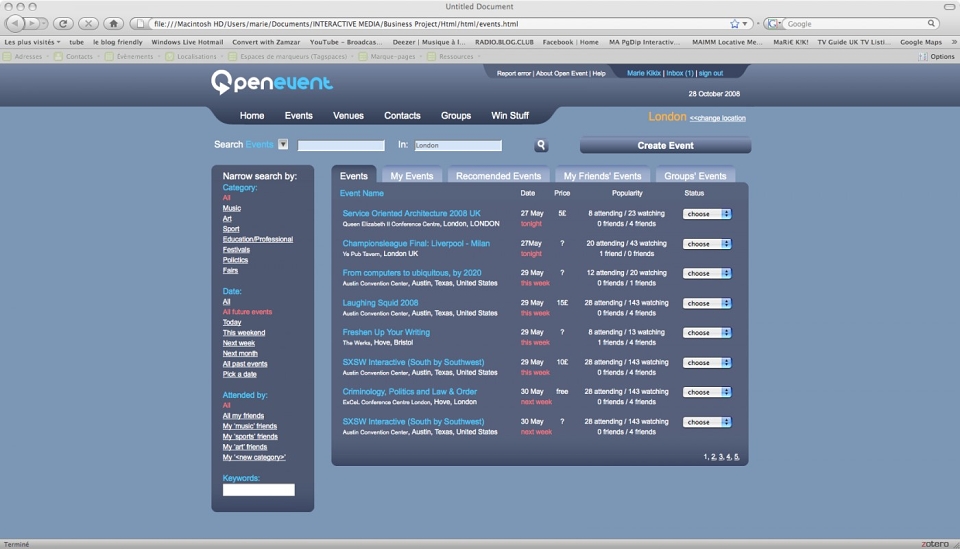Switch to the My Events tab
Screen dimensions: 960x549
coord(411,176)
